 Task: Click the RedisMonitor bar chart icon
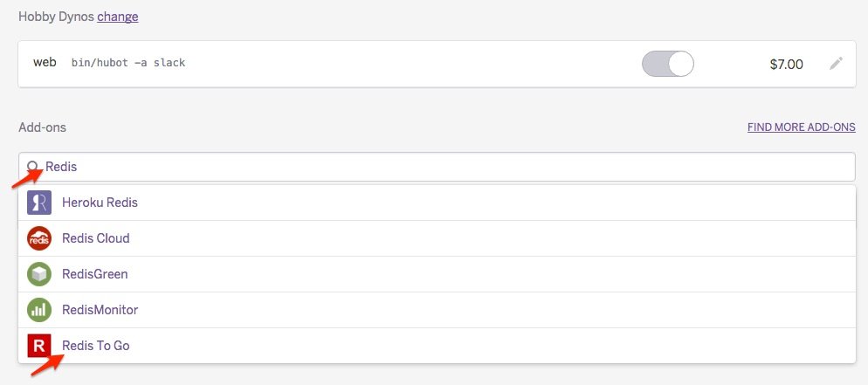coord(39,310)
